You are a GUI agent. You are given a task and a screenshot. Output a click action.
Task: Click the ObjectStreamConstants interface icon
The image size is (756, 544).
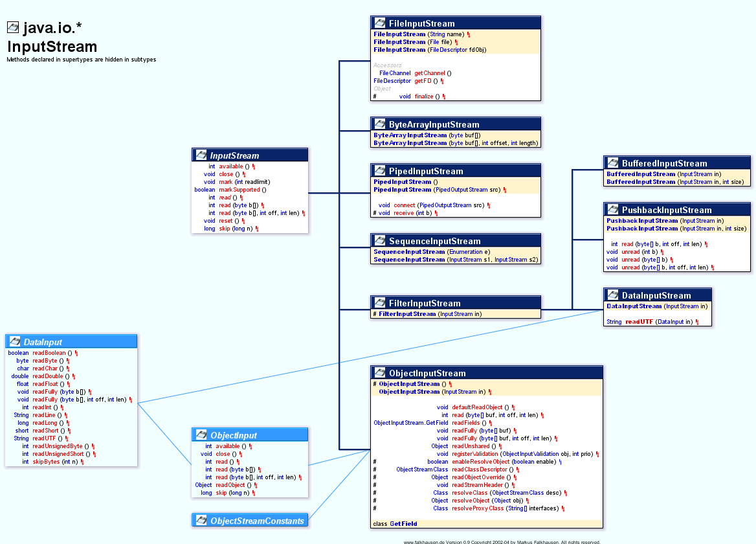[x=200, y=520]
